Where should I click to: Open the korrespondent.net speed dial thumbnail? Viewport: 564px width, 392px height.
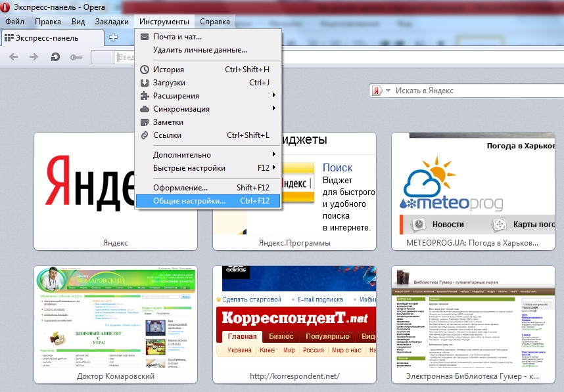click(x=294, y=324)
